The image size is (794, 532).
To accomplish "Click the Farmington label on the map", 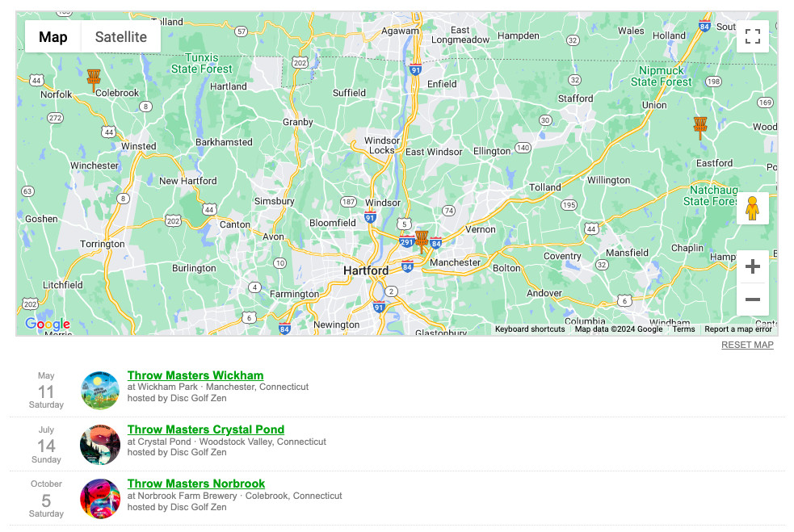I will [x=294, y=294].
